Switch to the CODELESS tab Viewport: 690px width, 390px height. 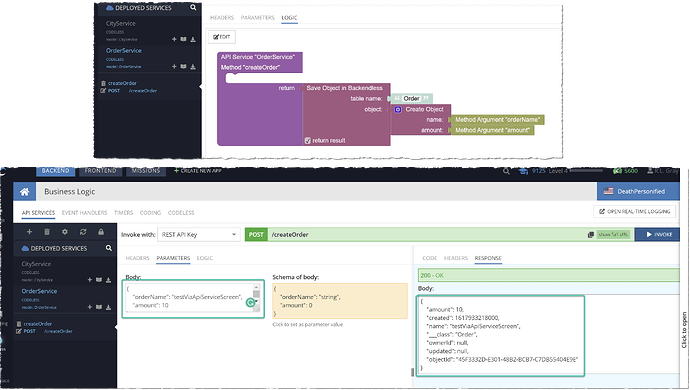(181, 213)
